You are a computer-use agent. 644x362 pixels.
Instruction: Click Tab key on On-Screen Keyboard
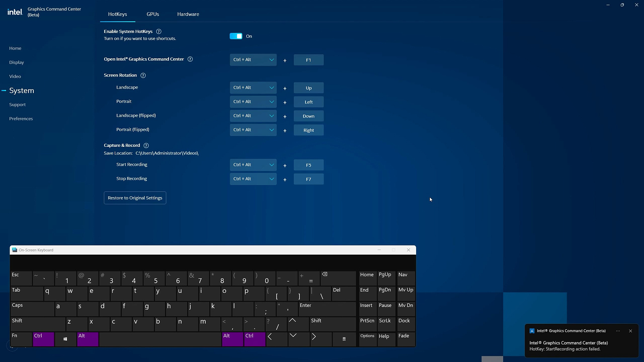27,293
